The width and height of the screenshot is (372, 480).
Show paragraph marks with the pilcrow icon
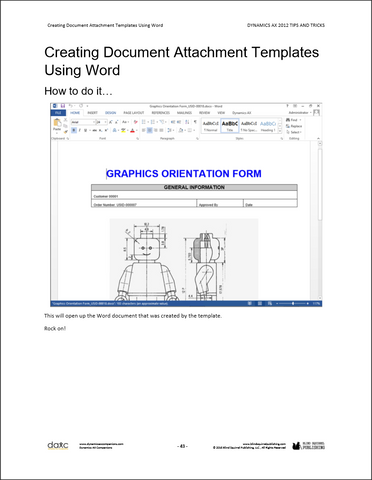[x=195, y=122]
